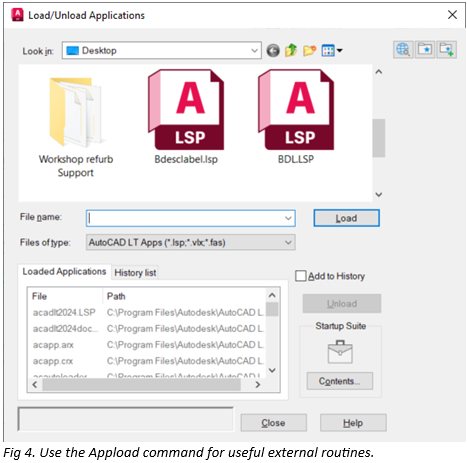467x463 pixels.
Task: Click loaded list scroll left arrow
Action: point(35,385)
